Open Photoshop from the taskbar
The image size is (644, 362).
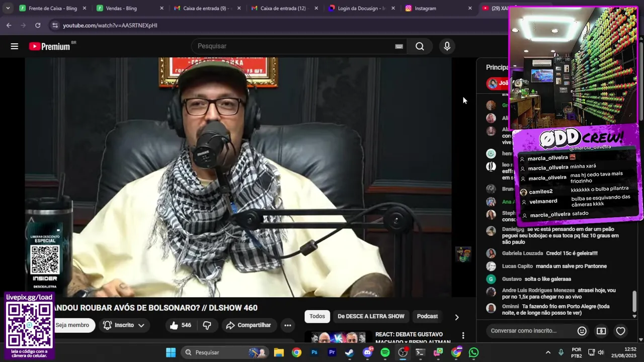(314, 352)
